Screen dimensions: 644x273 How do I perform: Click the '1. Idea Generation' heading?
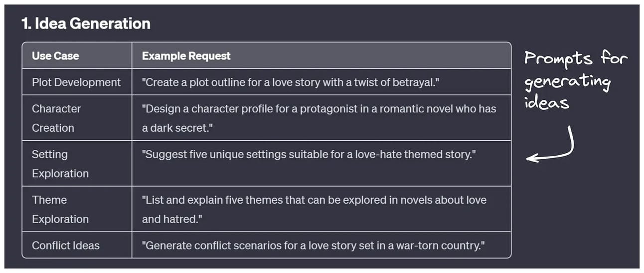pos(86,23)
